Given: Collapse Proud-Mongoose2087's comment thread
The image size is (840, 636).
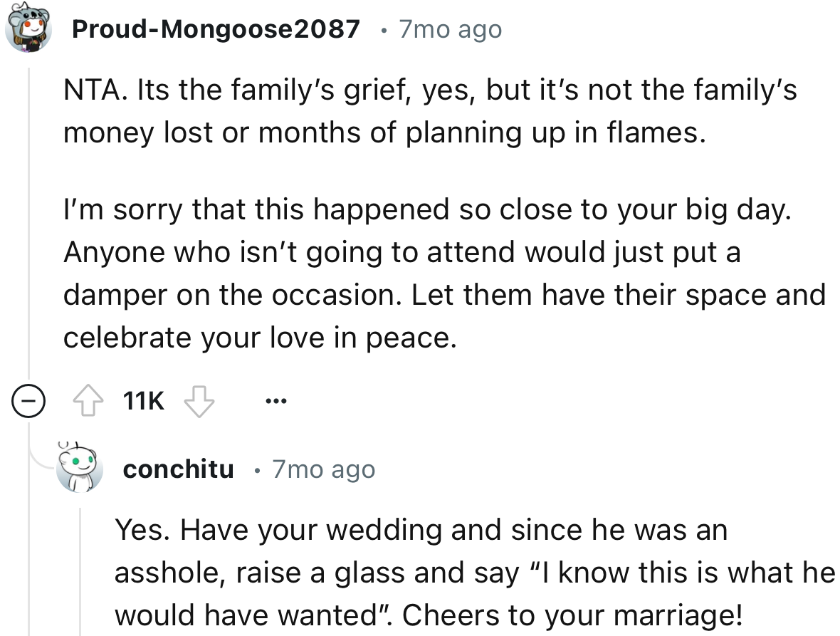Looking at the screenshot, I should coord(28,400).
